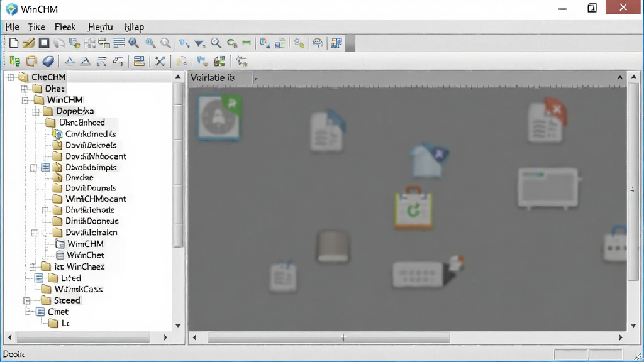Open the Hje menu

(13, 27)
